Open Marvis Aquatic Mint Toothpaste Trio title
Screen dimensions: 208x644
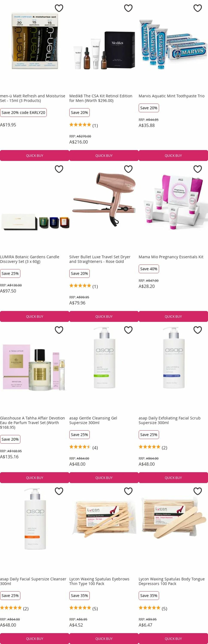coord(172,96)
